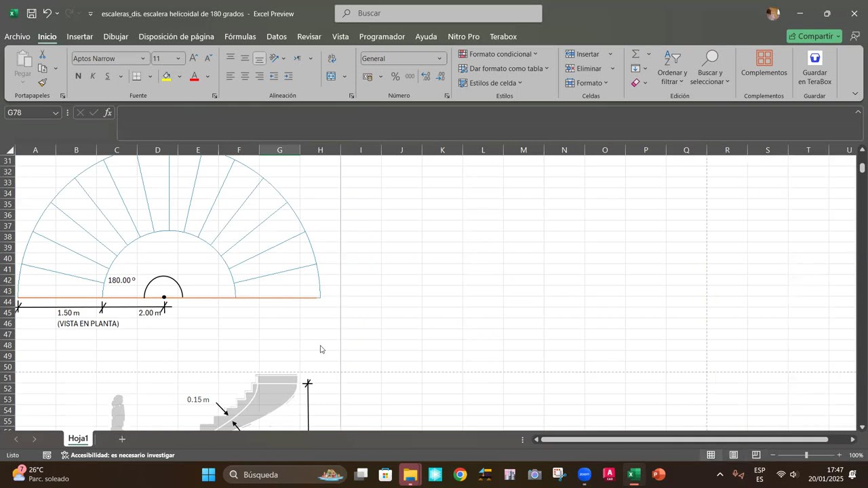The width and height of the screenshot is (868, 488).
Task: Click accessibility status: es necesario investigar
Action: (x=117, y=455)
